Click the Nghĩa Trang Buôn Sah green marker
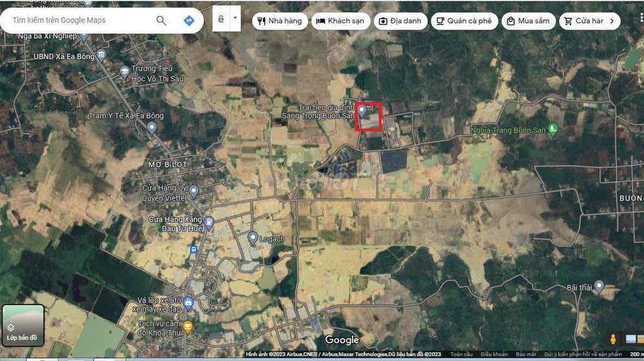Screen dimensions: 644x361 pos(553,129)
